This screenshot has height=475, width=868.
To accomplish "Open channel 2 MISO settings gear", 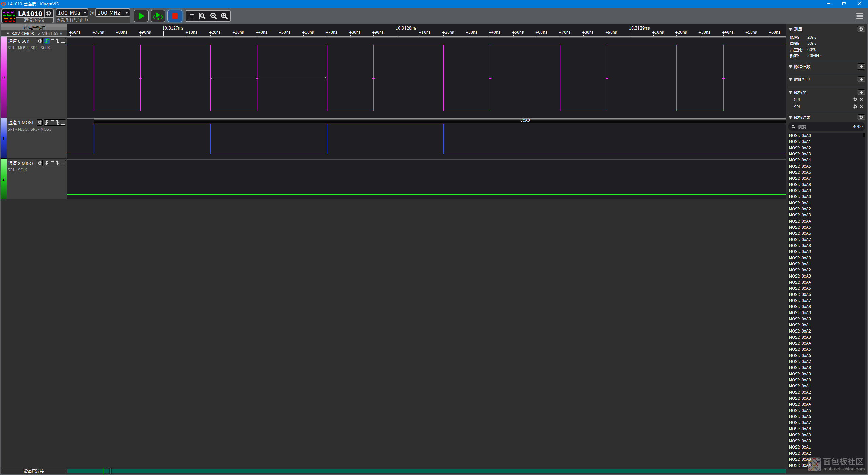I will coord(40,163).
